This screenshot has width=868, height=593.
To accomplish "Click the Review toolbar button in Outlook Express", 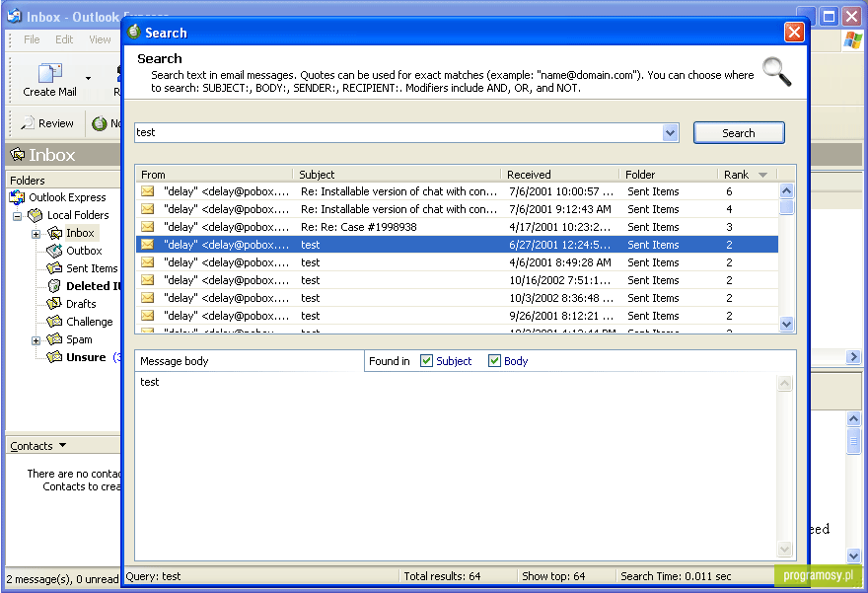I will pyautogui.click(x=47, y=123).
